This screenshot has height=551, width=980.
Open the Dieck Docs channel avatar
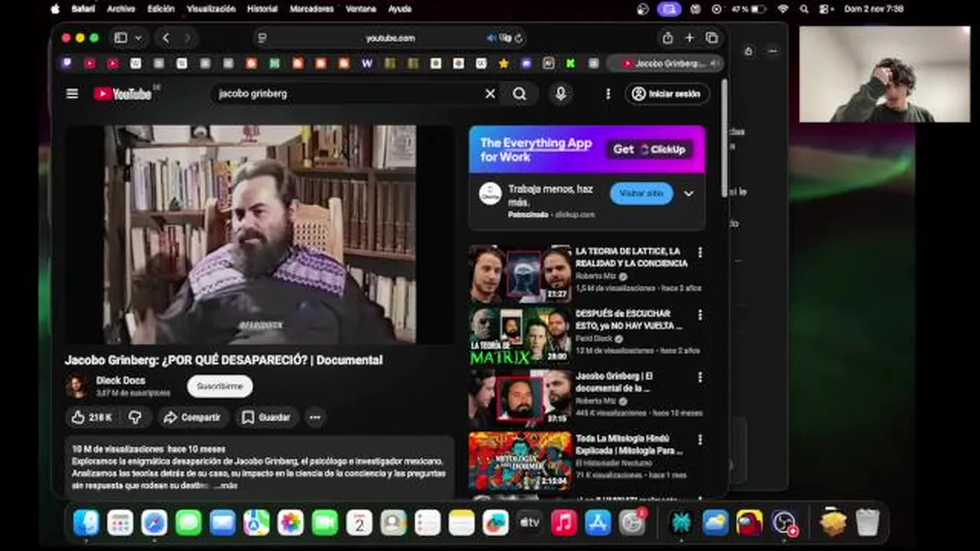click(77, 386)
